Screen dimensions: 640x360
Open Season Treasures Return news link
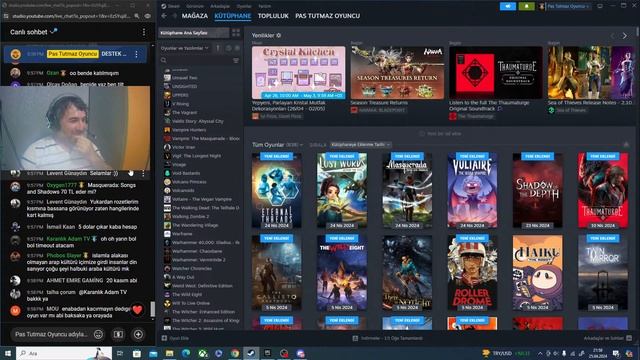click(379, 103)
